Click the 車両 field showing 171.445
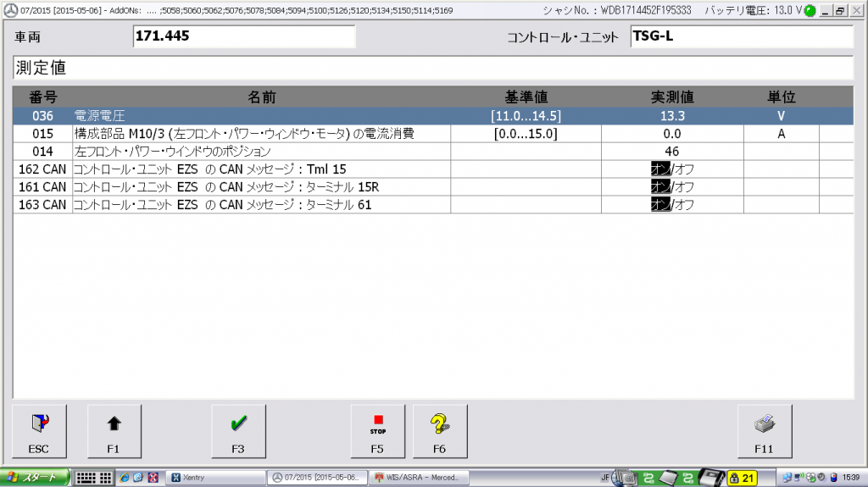Viewport: 868px width, 487px height. (x=244, y=37)
